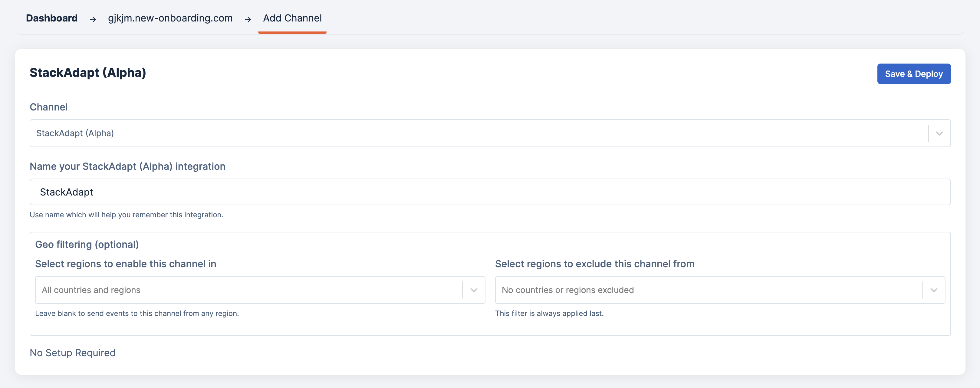The width and height of the screenshot is (980, 388).
Task: Open gjkjm.new-onboarding.com breadcrumb
Action: click(170, 18)
